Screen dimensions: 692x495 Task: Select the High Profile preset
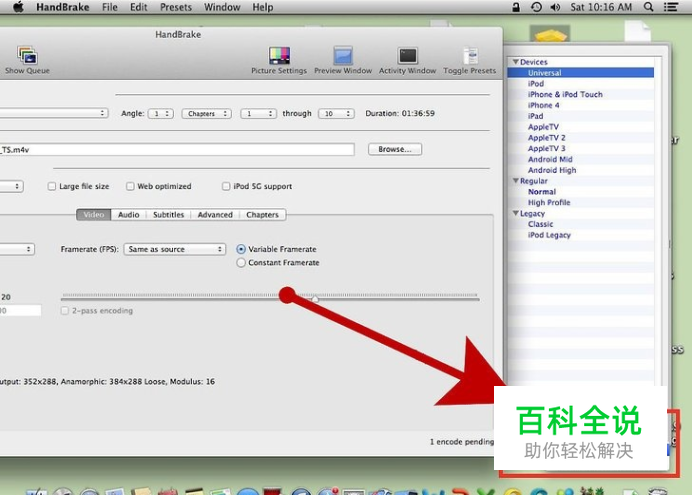point(581,202)
